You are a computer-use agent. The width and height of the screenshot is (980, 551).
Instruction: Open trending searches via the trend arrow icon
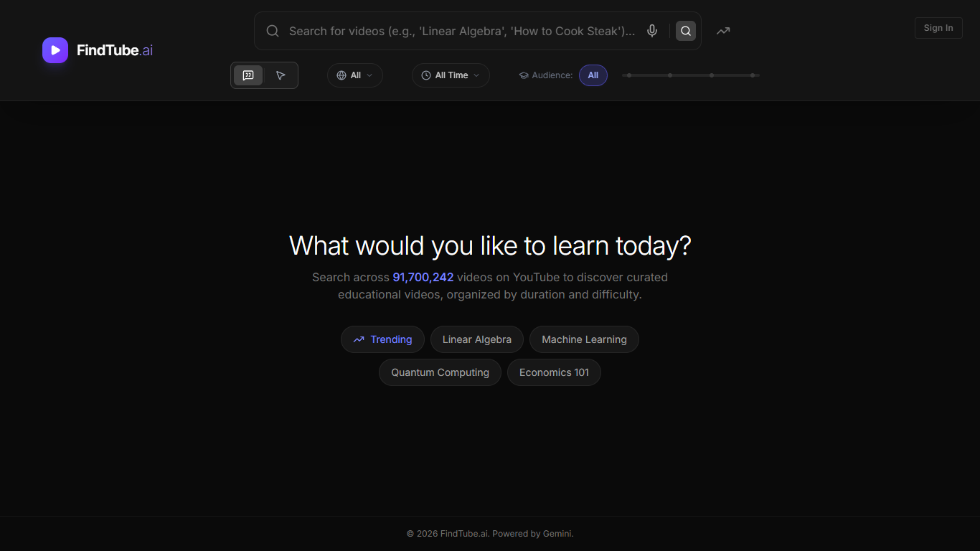pyautogui.click(x=722, y=30)
